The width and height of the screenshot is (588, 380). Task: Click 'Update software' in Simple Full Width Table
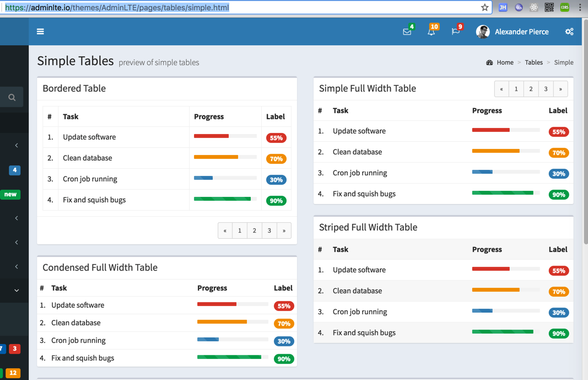coord(359,131)
